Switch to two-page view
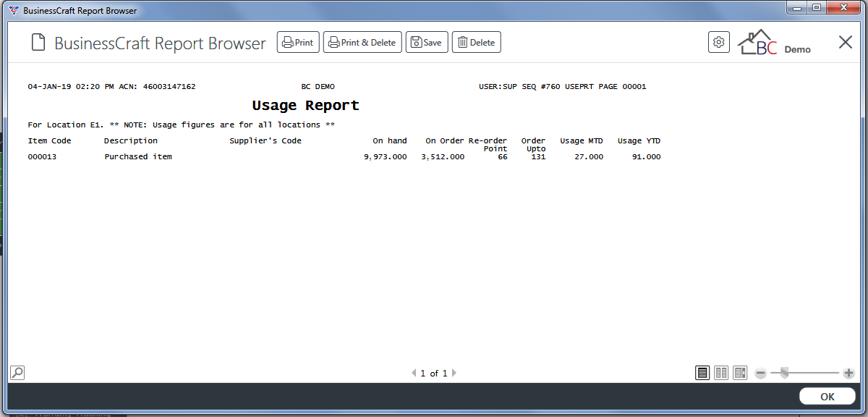The image size is (868, 417). click(721, 373)
